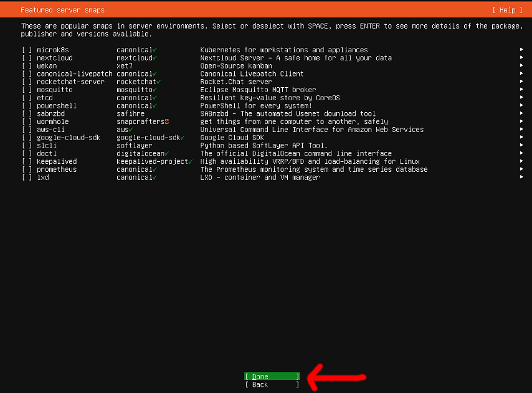Click the Done button
Screen dimensions: 532x393
272,376
